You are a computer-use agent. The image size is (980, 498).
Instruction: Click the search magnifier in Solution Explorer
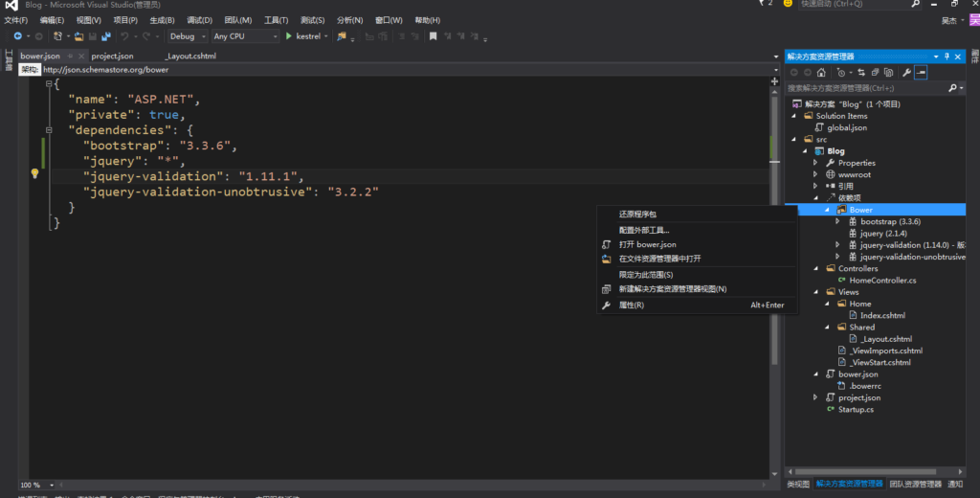(952, 88)
